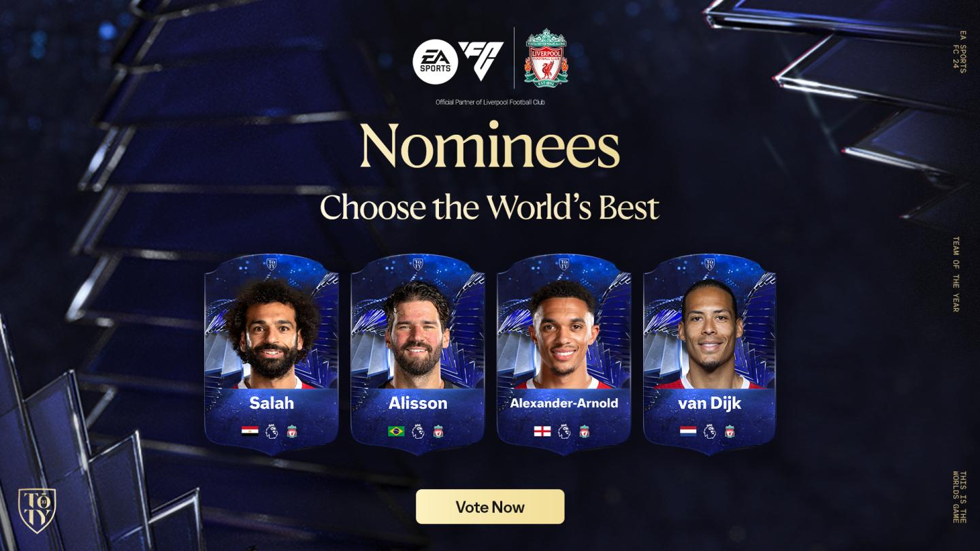The image size is (980, 551).
Task: Click the Nominees heading
Action: pos(490,146)
